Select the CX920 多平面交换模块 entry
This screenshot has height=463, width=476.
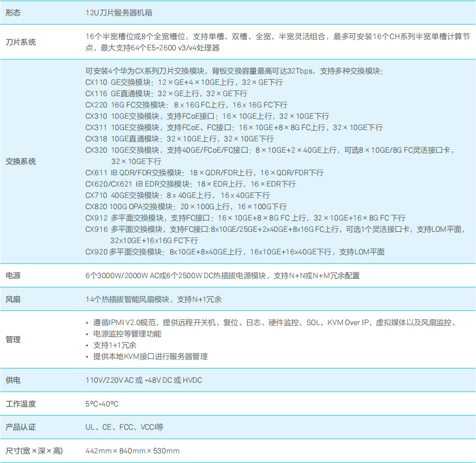tap(215, 252)
